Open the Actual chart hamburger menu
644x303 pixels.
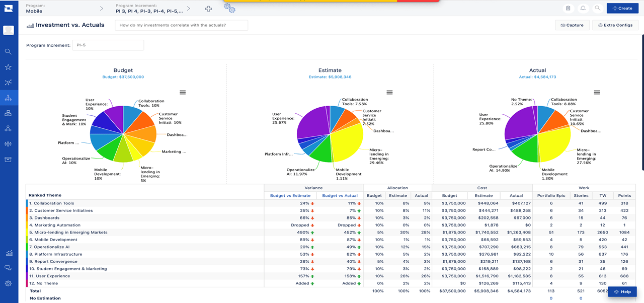597,92
